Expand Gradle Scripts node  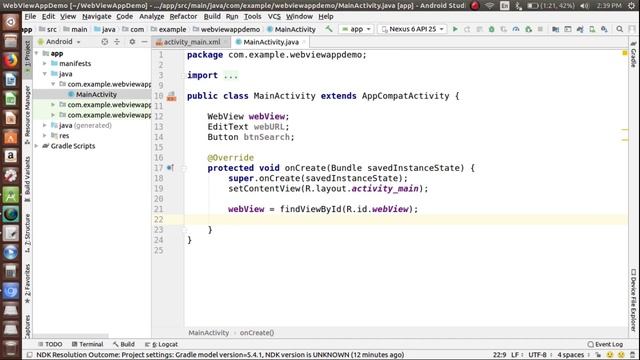click(x=37, y=146)
